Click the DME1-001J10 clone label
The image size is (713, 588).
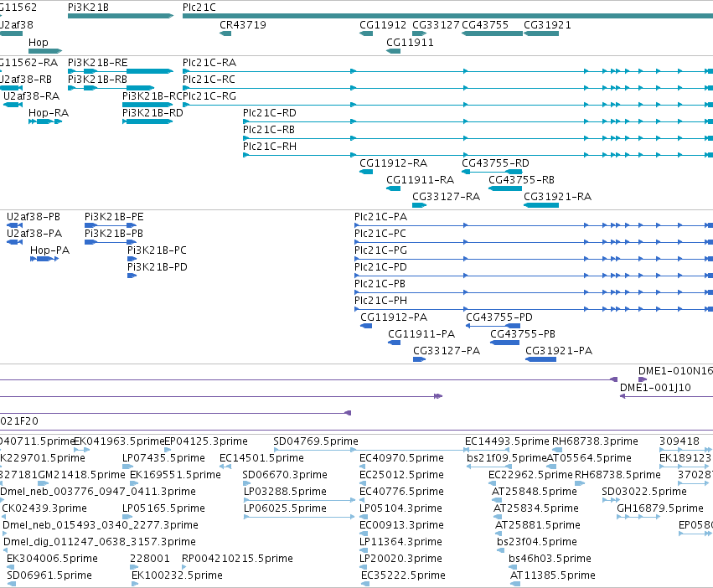click(x=655, y=388)
